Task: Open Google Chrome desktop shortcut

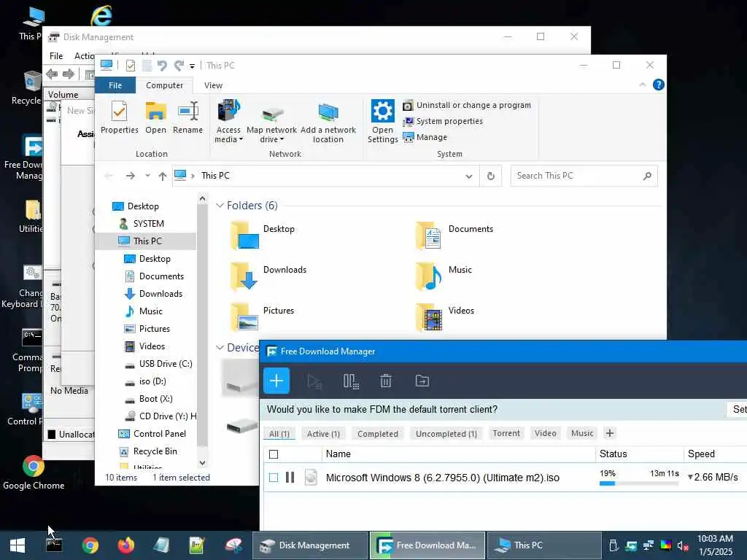Action: pyautogui.click(x=34, y=472)
